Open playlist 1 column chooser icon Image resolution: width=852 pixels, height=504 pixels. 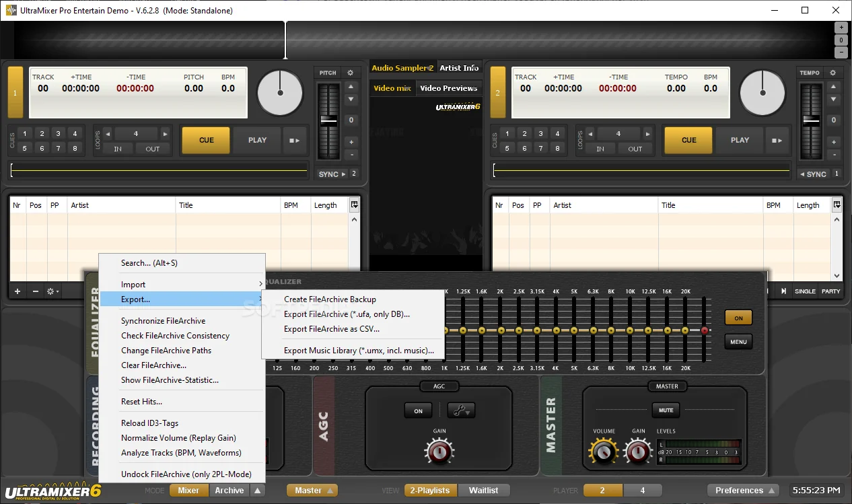pos(354,205)
